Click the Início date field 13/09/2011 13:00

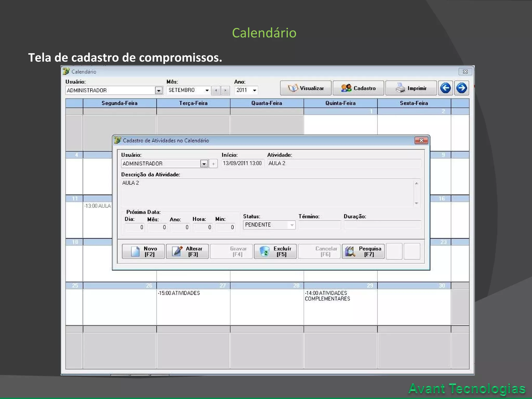pos(242,163)
